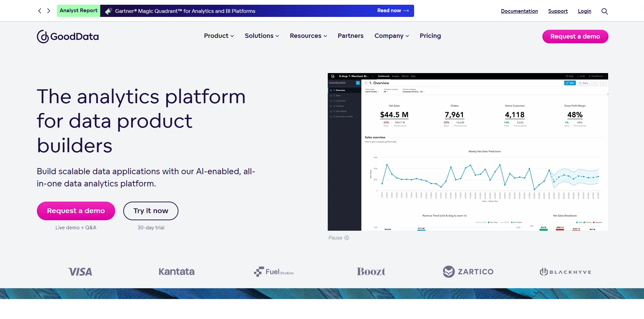644x319 pixels.
Task: Click the Fuel Studios customer logo
Action: (x=274, y=272)
